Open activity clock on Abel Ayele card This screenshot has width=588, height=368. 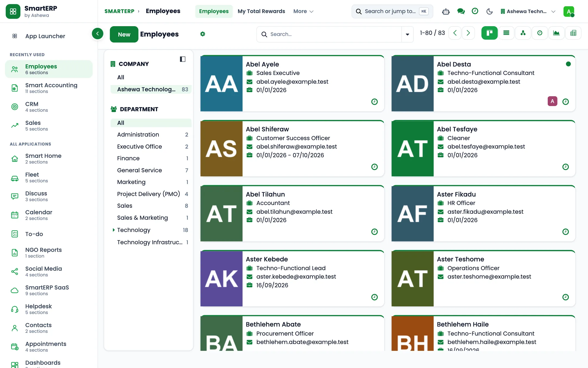click(375, 102)
